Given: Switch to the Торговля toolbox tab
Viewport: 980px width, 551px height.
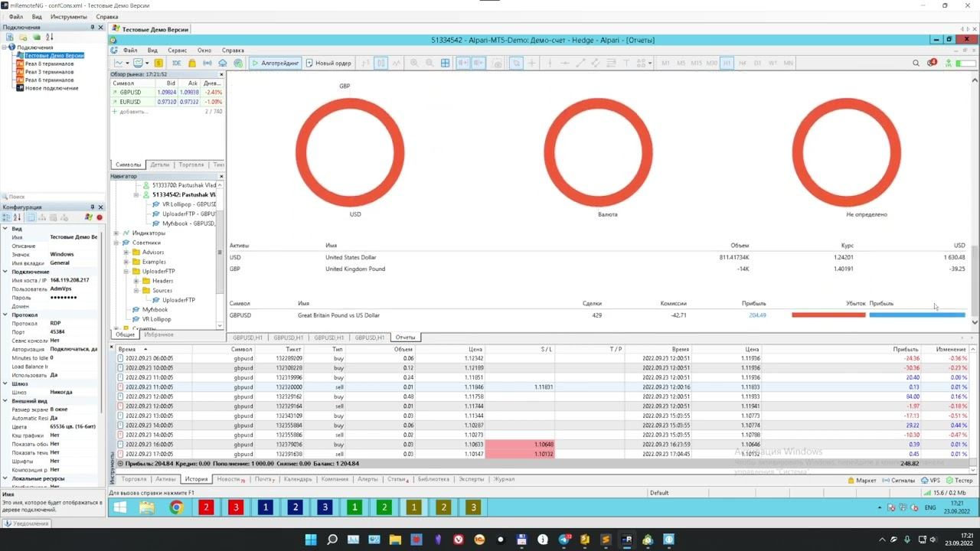Looking at the screenshot, I should click(133, 479).
